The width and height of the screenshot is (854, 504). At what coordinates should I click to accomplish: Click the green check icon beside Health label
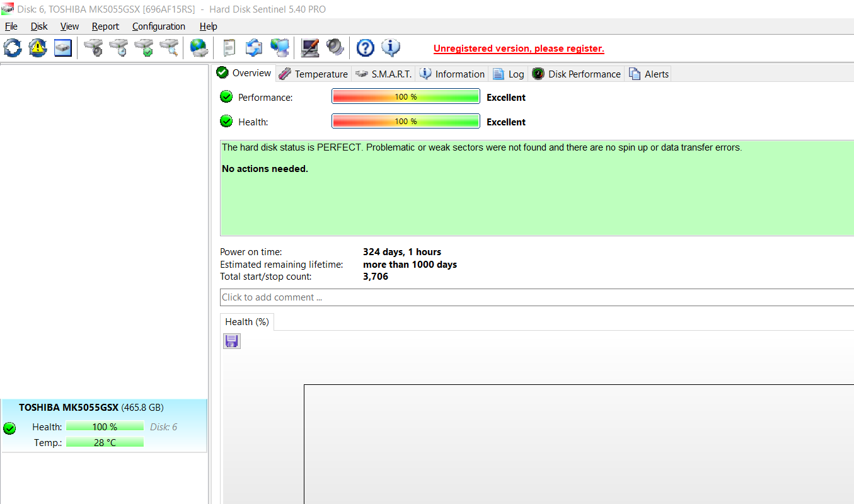tap(226, 122)
